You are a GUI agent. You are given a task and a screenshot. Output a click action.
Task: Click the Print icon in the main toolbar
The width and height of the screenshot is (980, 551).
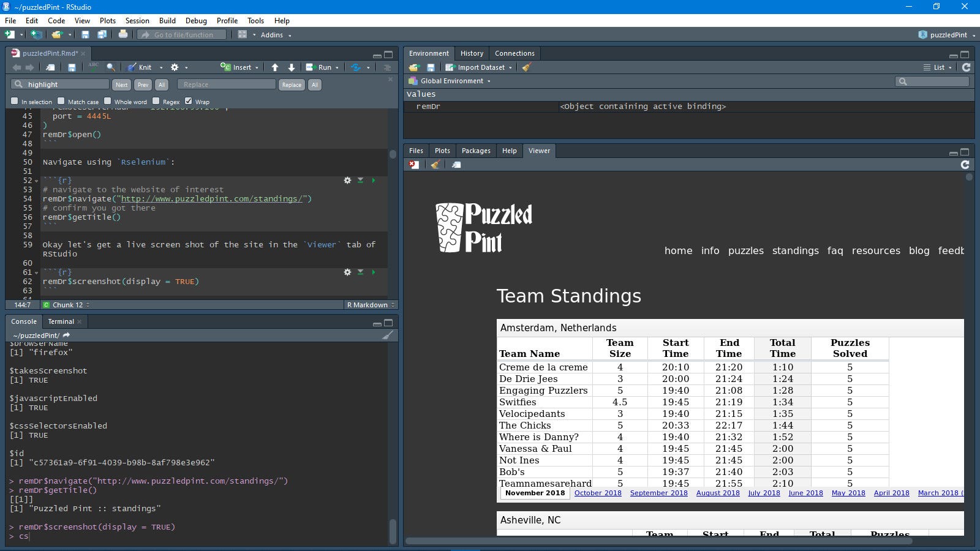click(x=123, y=35)
